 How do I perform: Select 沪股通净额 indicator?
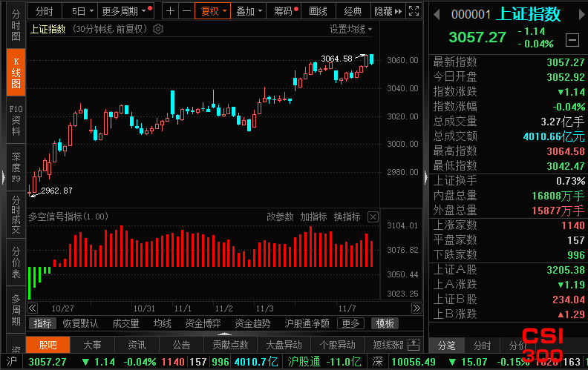[x=307, y=323]
